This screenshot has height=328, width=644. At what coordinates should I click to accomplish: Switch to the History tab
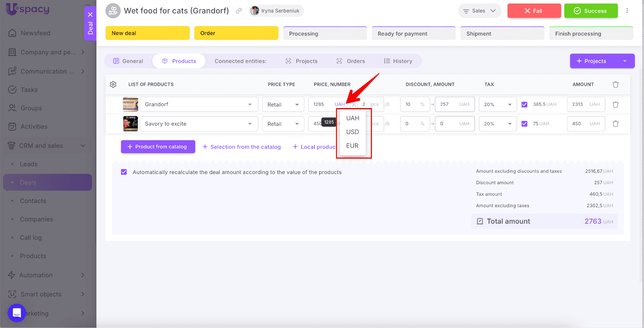click(398, 61)
